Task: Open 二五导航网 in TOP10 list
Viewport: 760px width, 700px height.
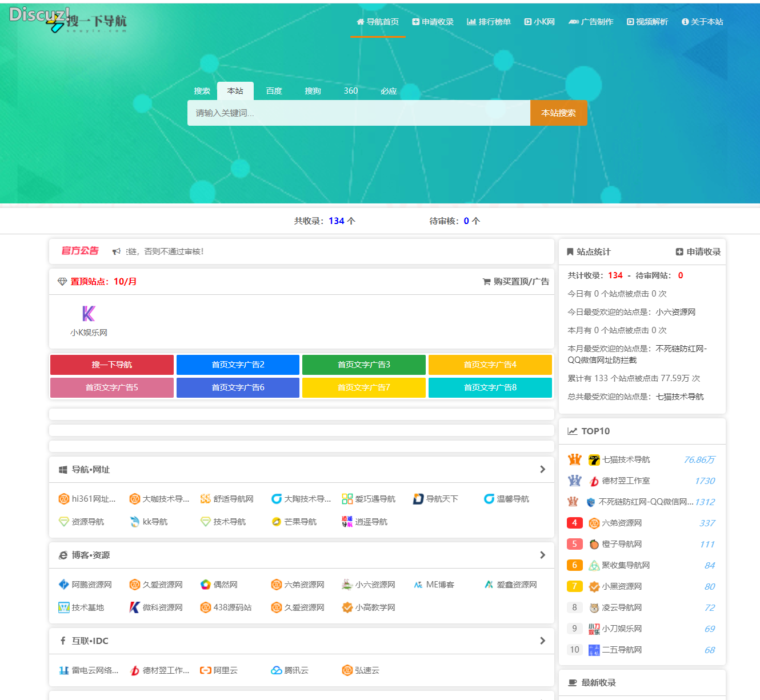Action: [622, 650]
